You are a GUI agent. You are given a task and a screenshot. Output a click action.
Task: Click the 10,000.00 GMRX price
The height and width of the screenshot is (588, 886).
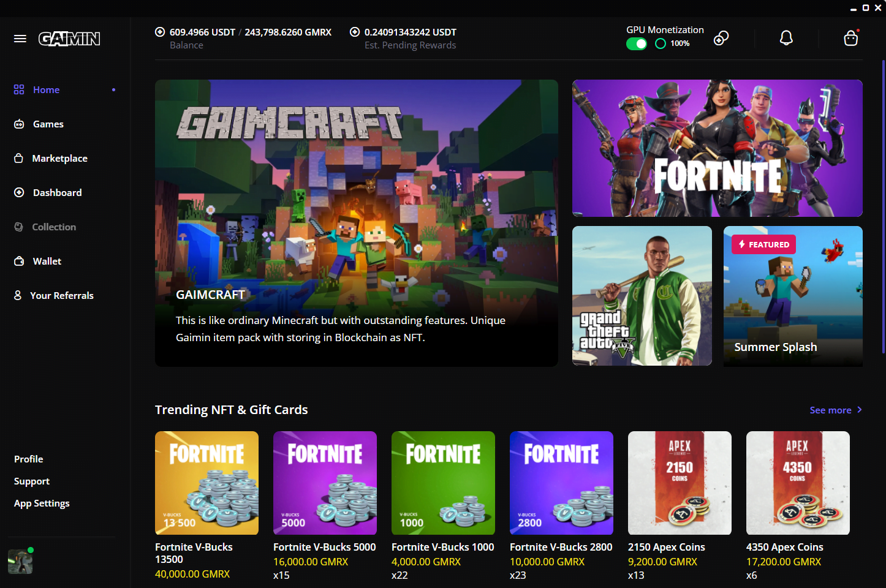click(x=547, y=562)
